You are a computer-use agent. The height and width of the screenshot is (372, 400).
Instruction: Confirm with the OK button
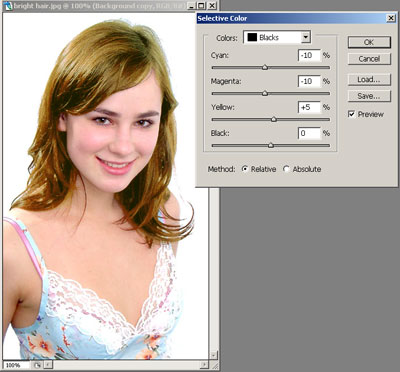(369, 42)
